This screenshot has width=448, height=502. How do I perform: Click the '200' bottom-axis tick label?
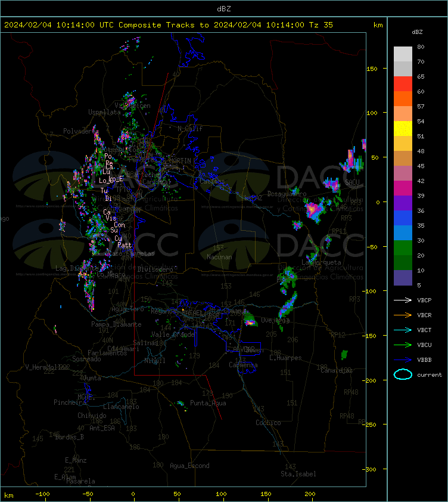[x=310, y=494]
